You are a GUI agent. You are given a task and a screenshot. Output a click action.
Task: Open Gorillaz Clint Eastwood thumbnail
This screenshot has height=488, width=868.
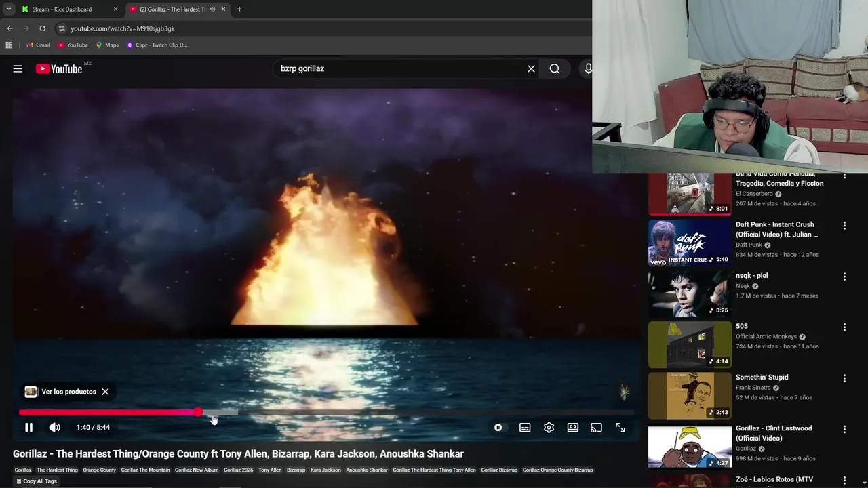click(x=690, y=447)
